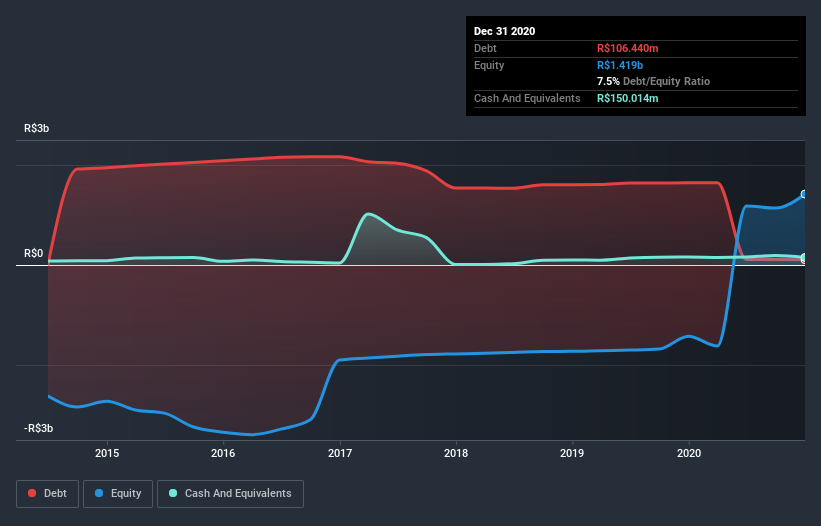Click the Equity row label in tooltip

coord(489,65)
